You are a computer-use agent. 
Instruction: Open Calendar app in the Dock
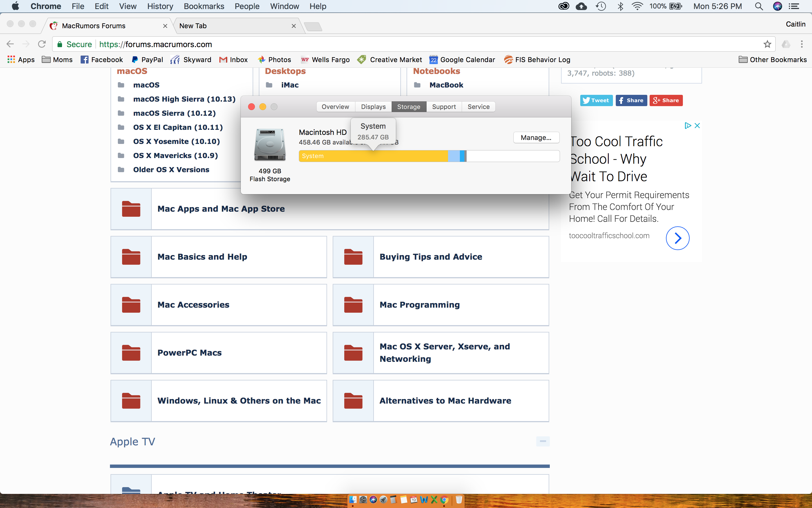click(x=414, y=500)
